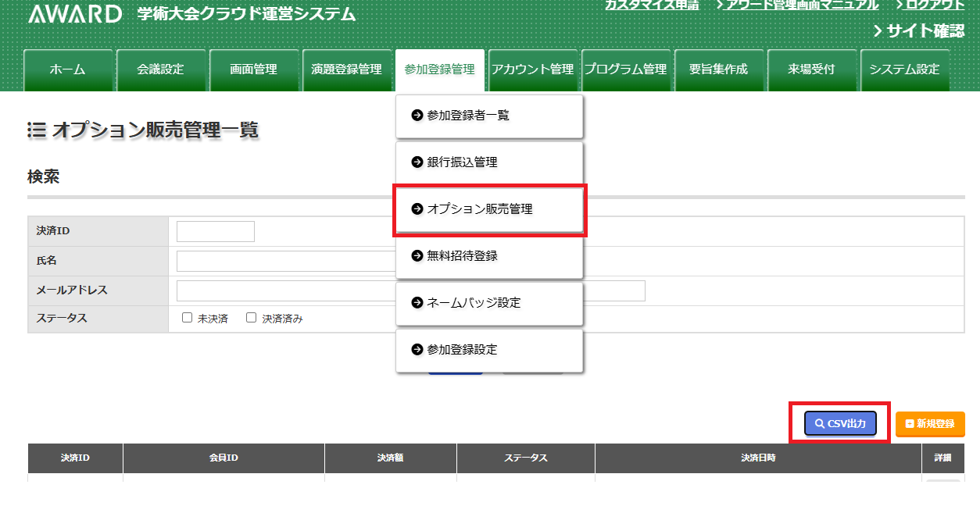The height and width of the screenshot is (506, 980).
Task: Tick the 決済済み status checkbox
Action: click(252, 318)
